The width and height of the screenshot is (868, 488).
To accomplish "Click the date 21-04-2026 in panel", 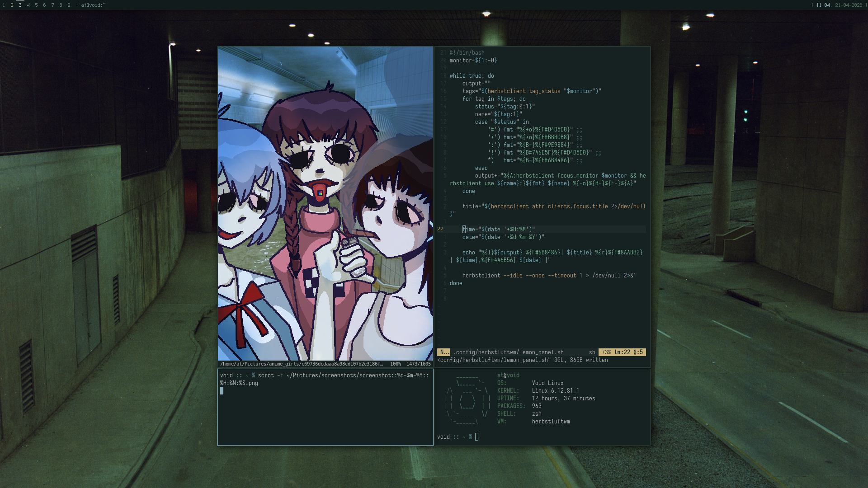I will pos(849,5).
